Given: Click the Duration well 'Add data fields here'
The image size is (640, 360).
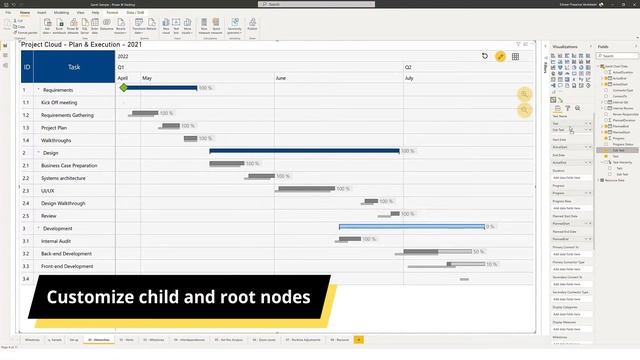Looking at the screenshot, I should click(572, 178).
